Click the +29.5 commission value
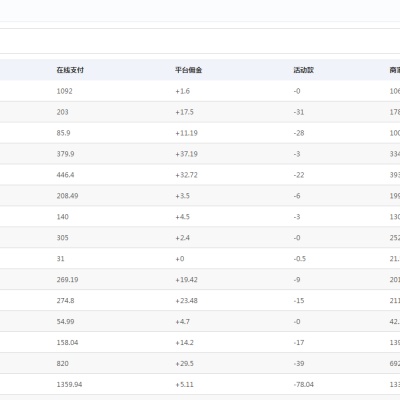Screen dimensions: 400x400 tap(184, 364)
